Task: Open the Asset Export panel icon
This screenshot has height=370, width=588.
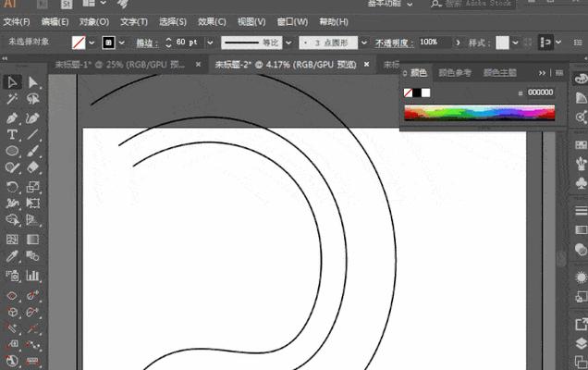Action: [581, 325]
